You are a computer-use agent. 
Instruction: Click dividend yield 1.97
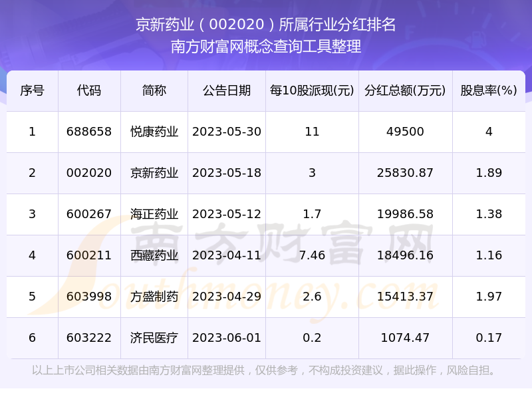point(489,297)
